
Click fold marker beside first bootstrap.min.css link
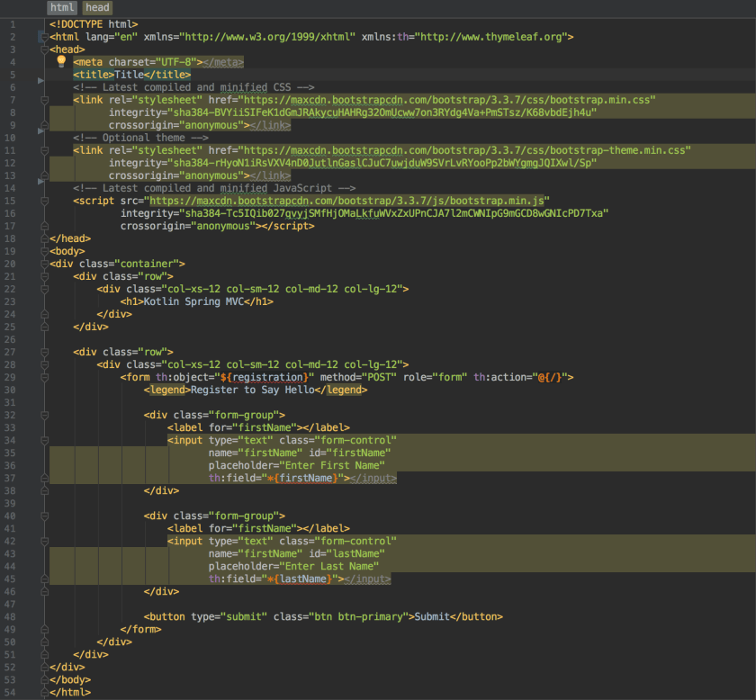coord(42,100)
